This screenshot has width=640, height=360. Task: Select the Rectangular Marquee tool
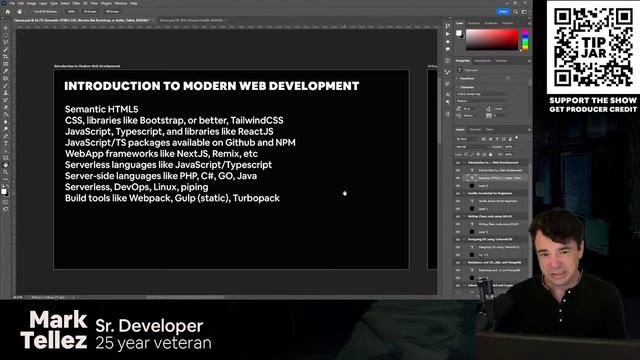pos(5,35)
